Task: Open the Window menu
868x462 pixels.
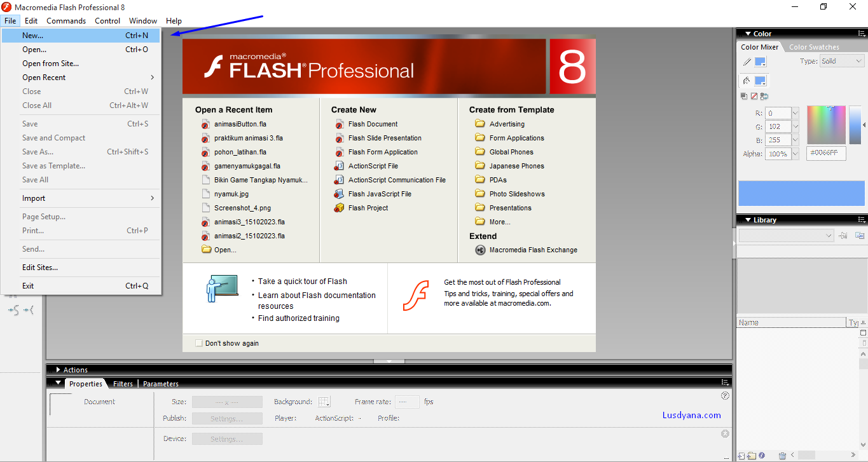Action: (x=143, y=21)
